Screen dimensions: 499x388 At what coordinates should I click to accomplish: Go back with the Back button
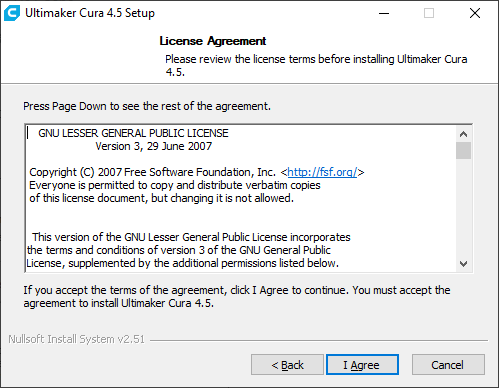tap(287, 365)
